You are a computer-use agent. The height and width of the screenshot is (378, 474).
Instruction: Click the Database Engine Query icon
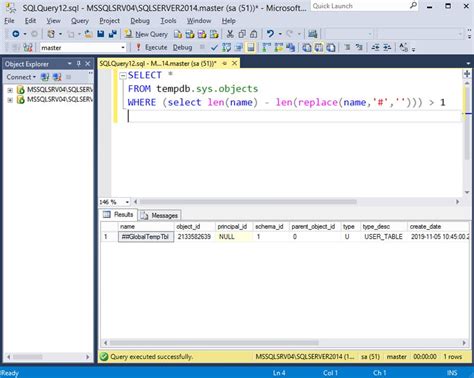click(178, 34)
